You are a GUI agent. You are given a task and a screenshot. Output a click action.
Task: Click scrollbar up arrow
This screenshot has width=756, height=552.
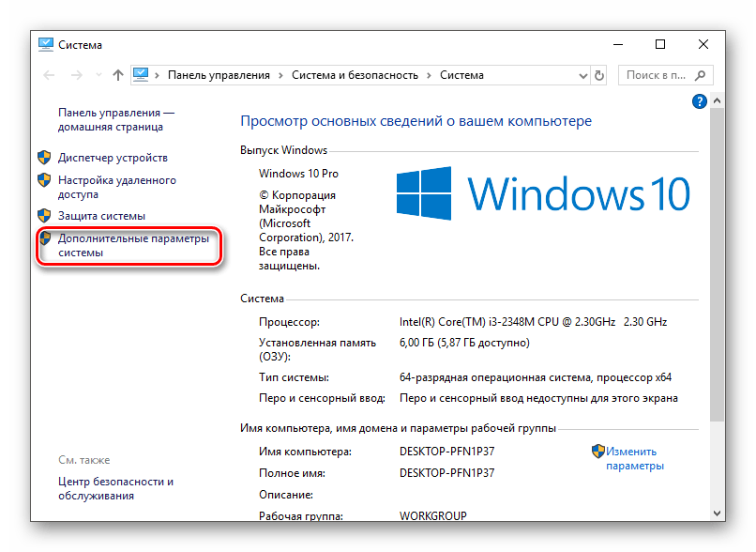tap(717, 100)
